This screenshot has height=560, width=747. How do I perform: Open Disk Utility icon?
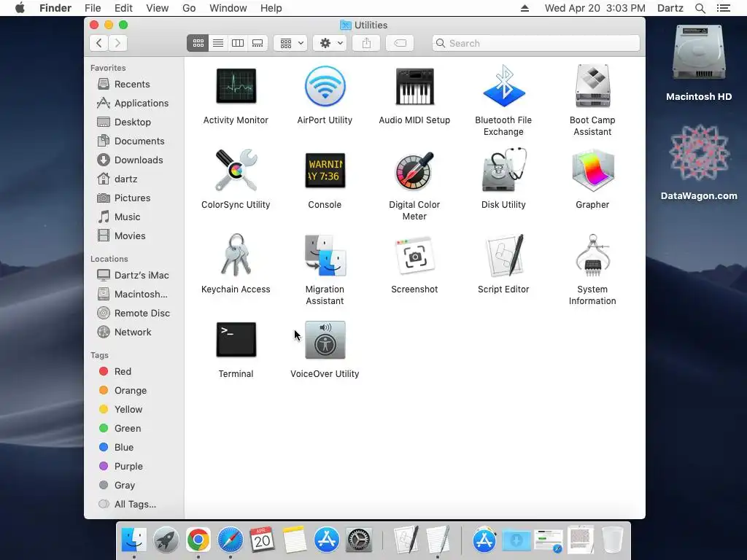click(x=503, y=171)
